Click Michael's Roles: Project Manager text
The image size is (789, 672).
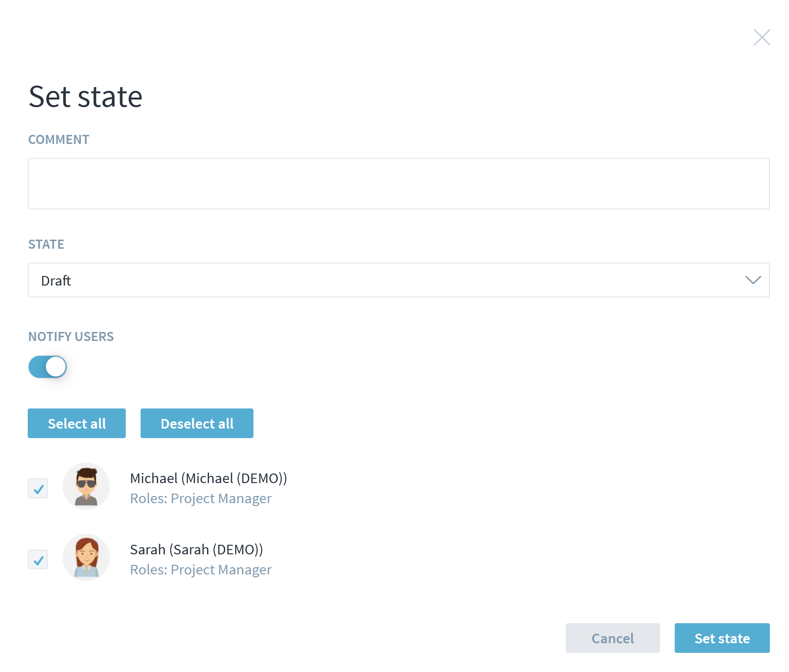(201, 498)
